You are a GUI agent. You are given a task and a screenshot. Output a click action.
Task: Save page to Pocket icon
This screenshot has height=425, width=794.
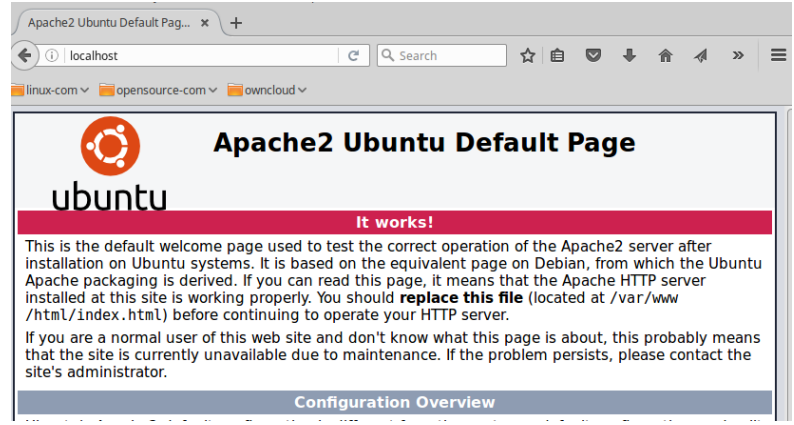593,55
